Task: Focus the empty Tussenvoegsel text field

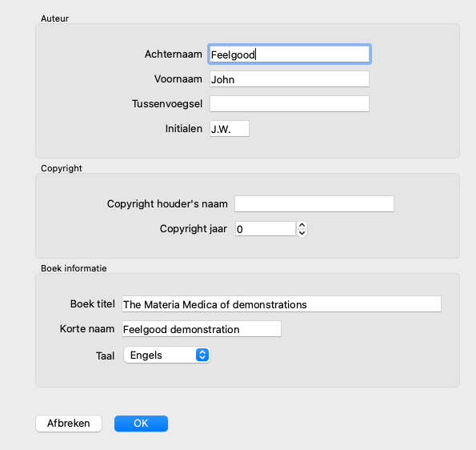Action: [290, 104]
